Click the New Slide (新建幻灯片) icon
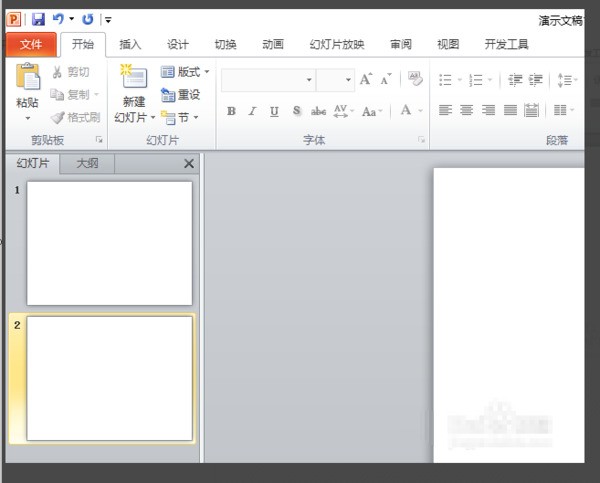Viewport: 600px width, 483px height. click(133, 78)
